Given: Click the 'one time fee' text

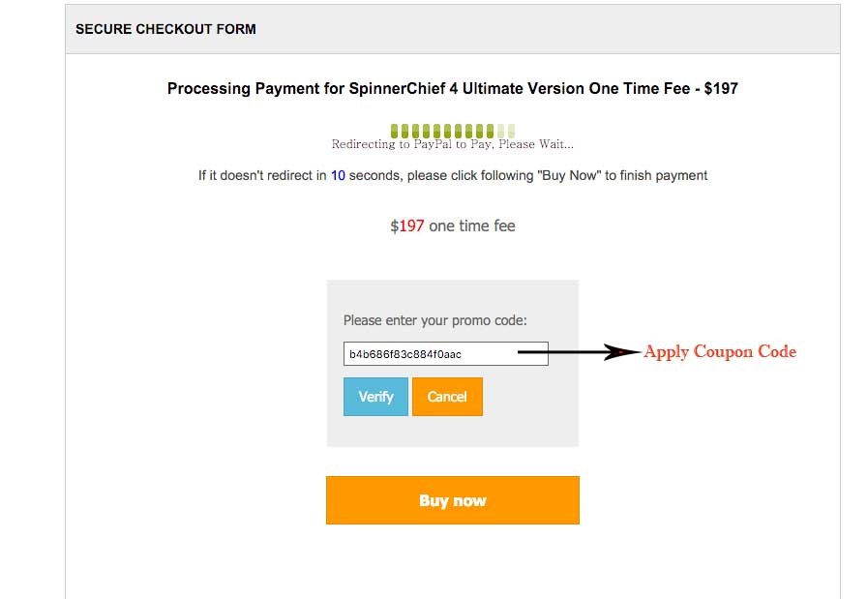Looking at the screenshot, I should click(x=471, y=225).
